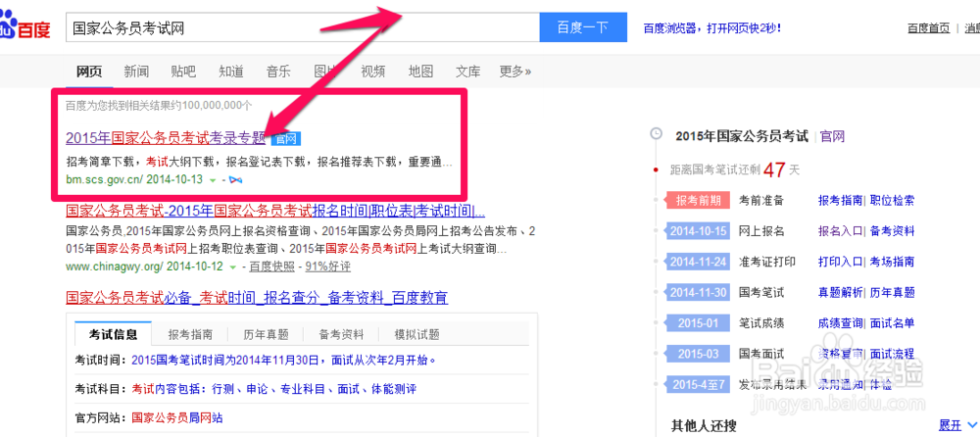This screenshot has width=980, height=437.
Task: Open 历年真题 link in 国考笔试 row
Action: click(892, 292)
